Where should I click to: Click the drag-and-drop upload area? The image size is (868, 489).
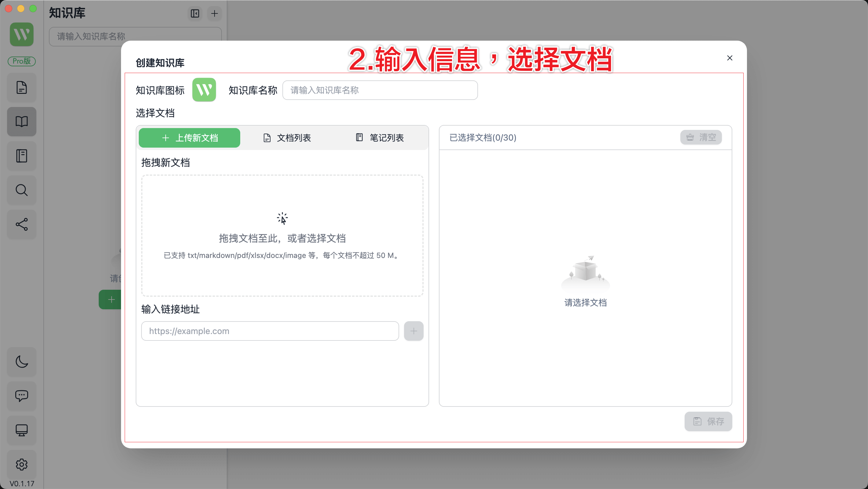(282, 236)
